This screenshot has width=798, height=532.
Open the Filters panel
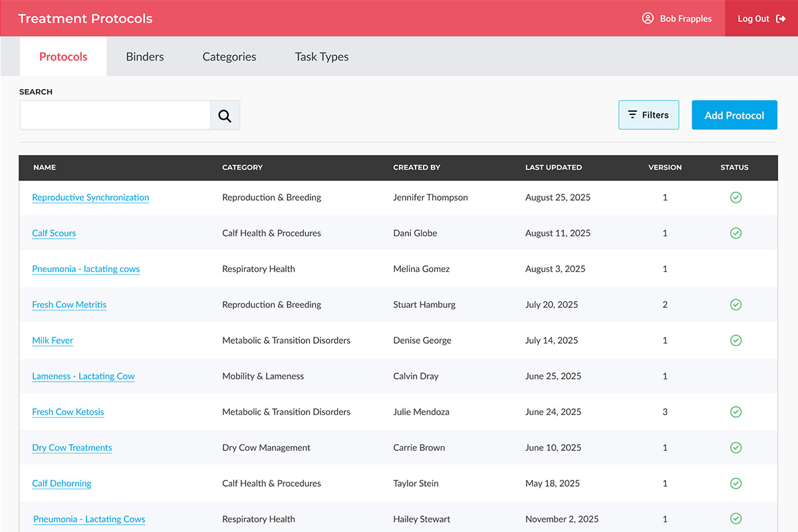(648, 115)
